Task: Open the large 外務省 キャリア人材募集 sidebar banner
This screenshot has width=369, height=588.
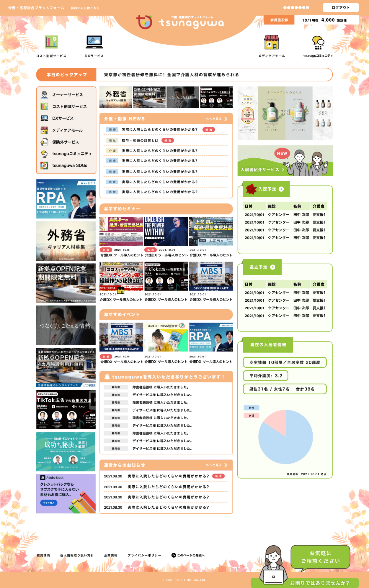Action: click(x=66, y=241)
